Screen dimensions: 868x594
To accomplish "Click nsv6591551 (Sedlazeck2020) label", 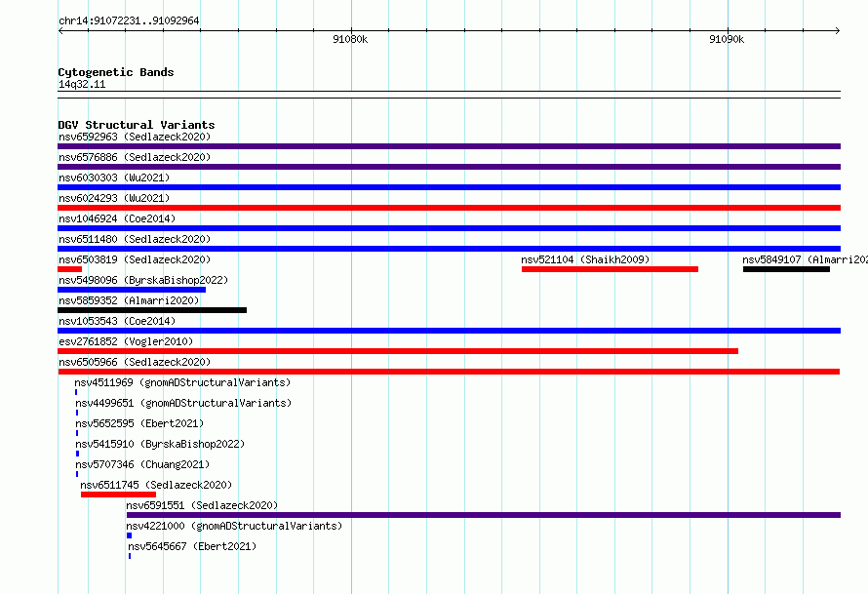I will (x=202, y=505).
